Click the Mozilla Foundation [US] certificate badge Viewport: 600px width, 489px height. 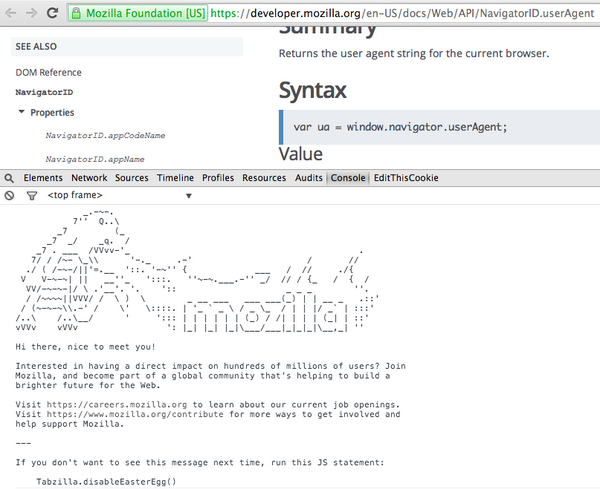[x=138, y=13]
